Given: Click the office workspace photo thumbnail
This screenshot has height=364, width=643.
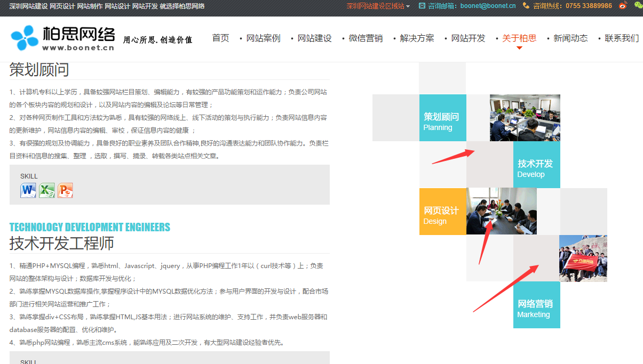Looking at the screenshot, I should [x=525, y=118].
